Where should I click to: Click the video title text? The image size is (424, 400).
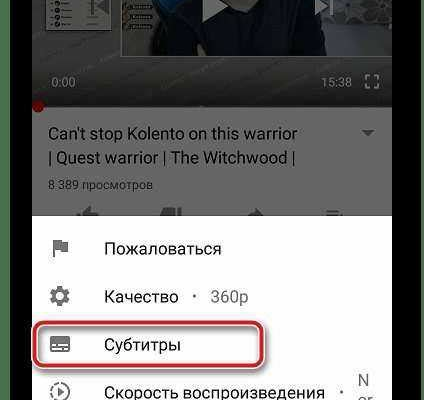click(x=172, y=146)
